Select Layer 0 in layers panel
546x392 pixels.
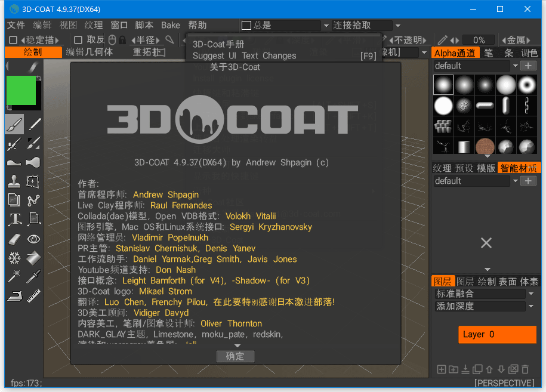[x=497, y=335]
